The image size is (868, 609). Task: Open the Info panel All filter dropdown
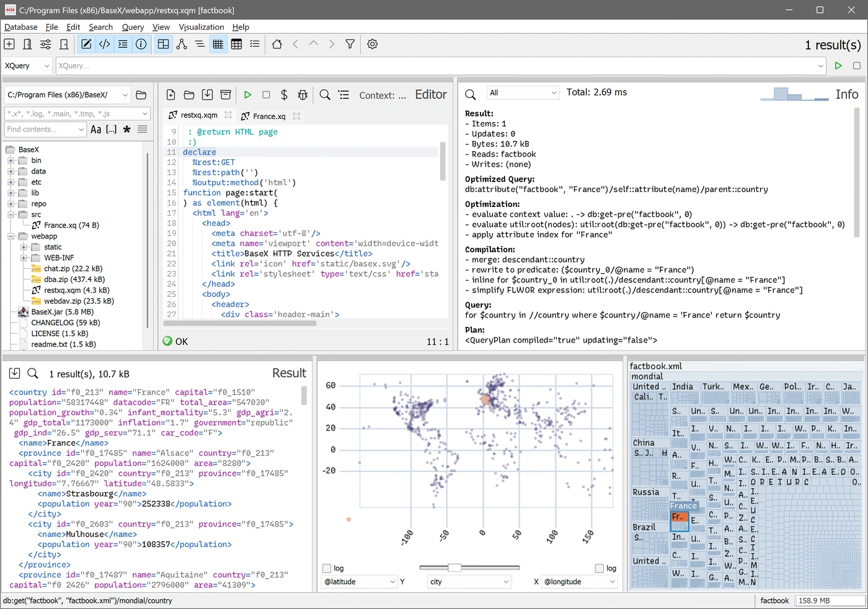point(523,93)
